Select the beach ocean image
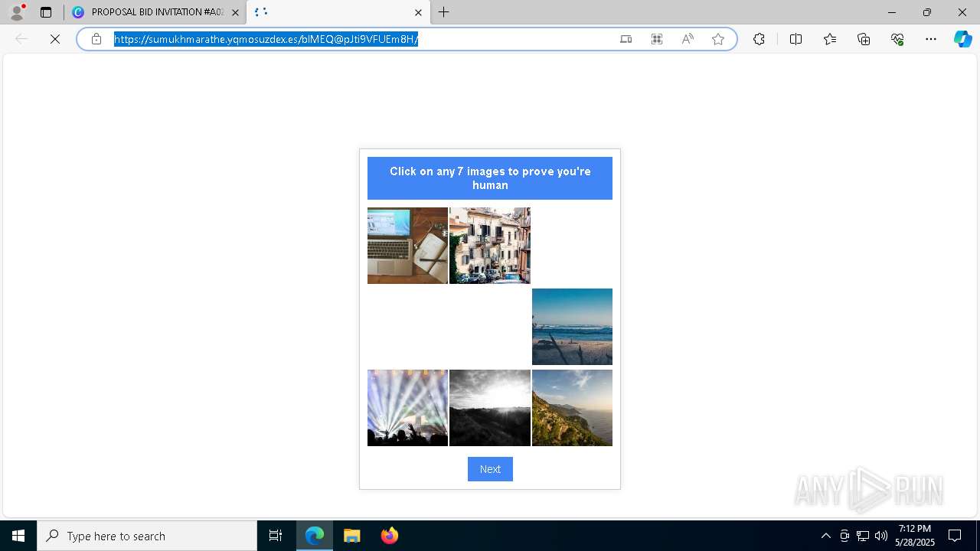Screen dimensions: 980x551 (x=572, y=327)
